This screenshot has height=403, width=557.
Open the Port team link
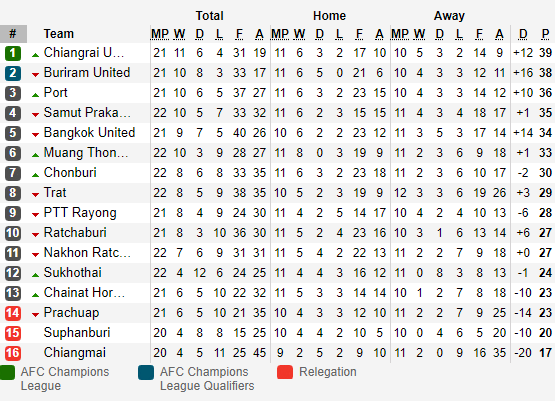(55, 93)
